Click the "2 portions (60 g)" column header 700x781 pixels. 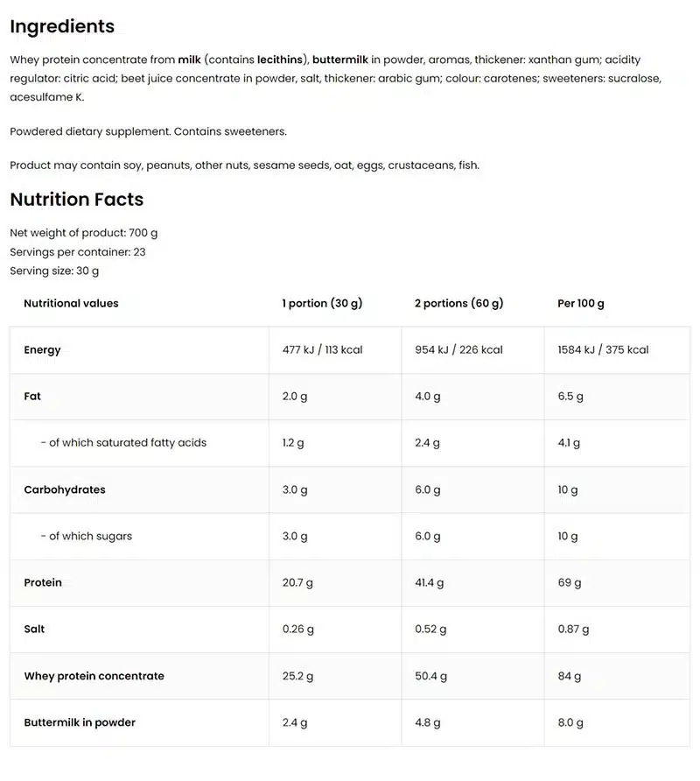coord(458,303)
